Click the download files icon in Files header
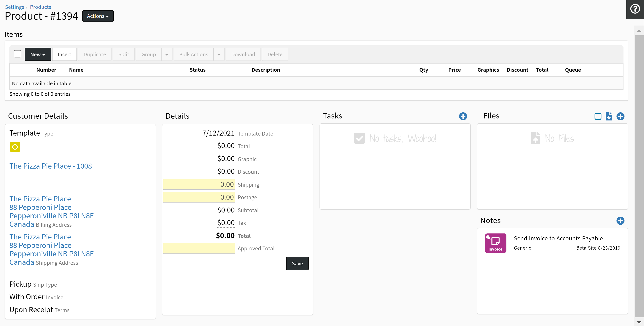Image resolution: width=644 pixels, height=326 pixels. (609, 116)
